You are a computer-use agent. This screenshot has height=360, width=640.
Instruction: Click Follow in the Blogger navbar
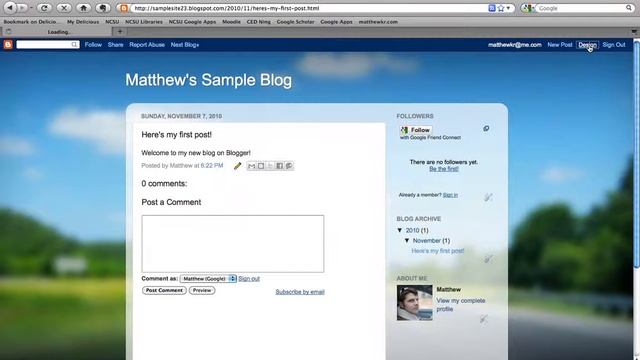point(93,44)
